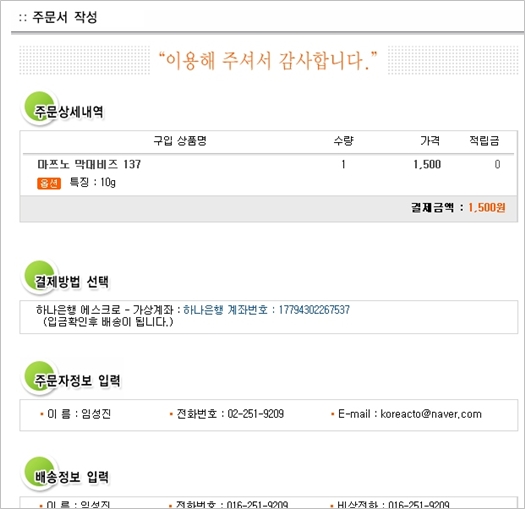Click the 특징 : 10g option text

pos(93,183)
